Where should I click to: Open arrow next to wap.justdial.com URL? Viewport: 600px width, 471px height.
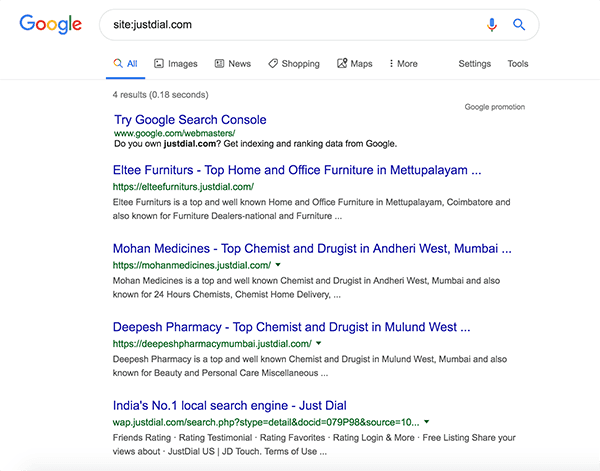(427, 422)
